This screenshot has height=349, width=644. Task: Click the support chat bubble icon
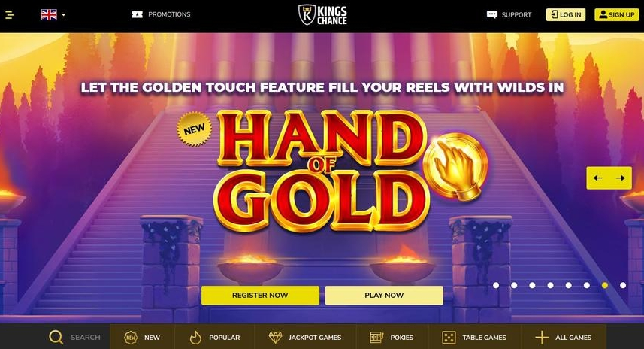pos(491,15)
